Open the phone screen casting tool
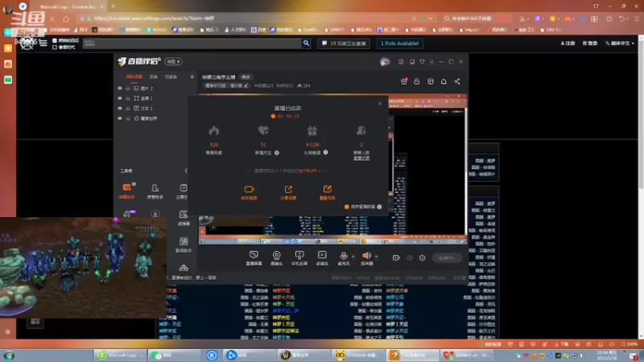The height and width of the screenshot is (362, 644). 299,257
